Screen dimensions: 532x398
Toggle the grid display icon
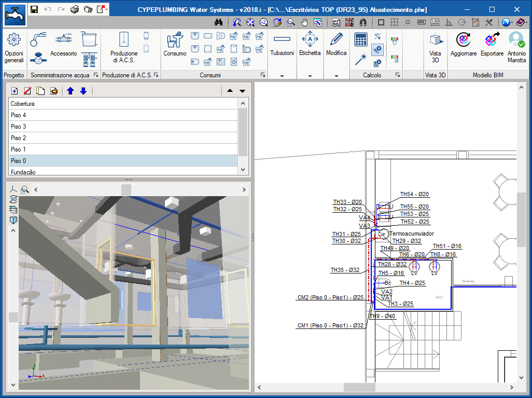pyautogui.click(x=394, y=22)
